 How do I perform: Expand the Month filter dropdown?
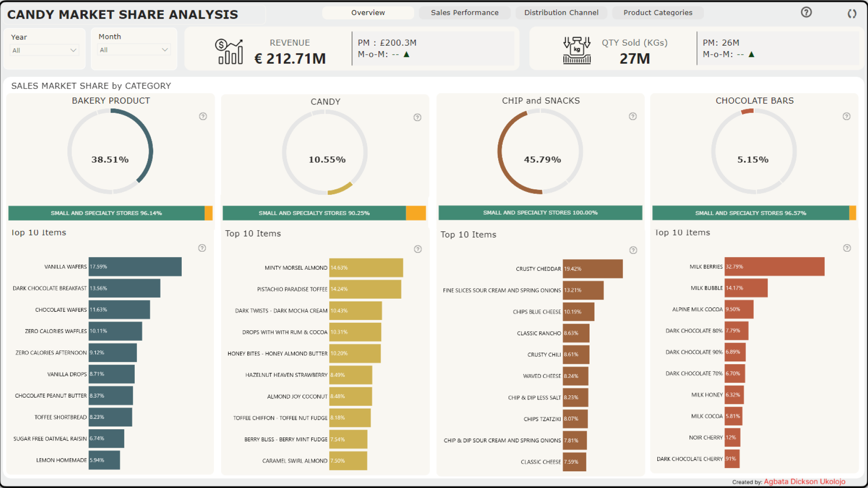click(x=134, y=50)
